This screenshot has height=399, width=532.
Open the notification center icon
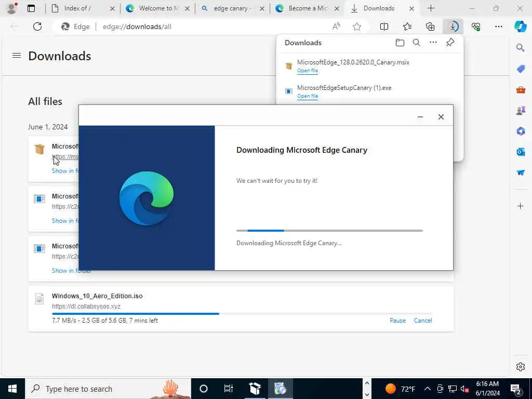pos(516,389)
